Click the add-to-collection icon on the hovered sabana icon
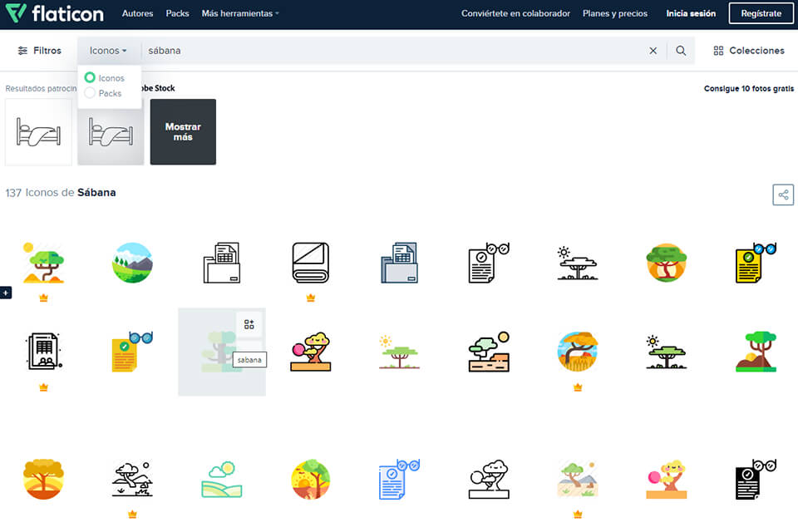The height and width of the screenshot is (532, 798). pyautogui.click(x=249, y=324)
